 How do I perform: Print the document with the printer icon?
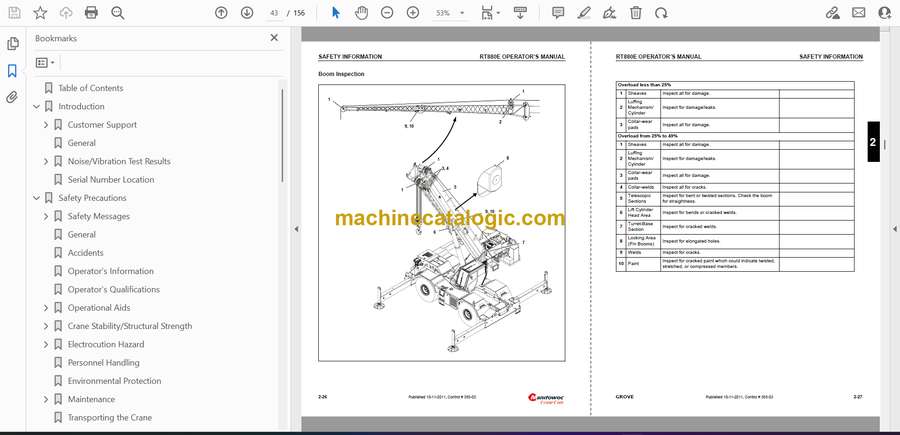coord(91,13)
